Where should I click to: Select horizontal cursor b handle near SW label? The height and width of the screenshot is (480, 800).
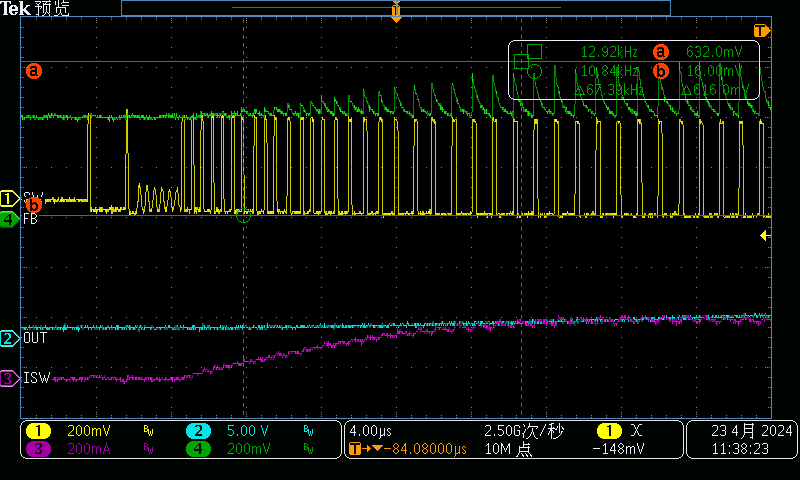[x=34, y=205]
